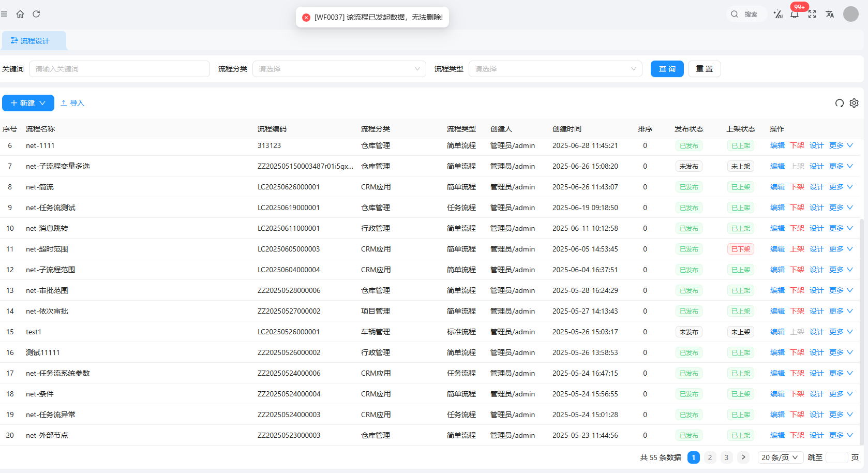Click the home icon in top bar
Viewport: 868px width, 473px height.
click(x=20, y=14)
